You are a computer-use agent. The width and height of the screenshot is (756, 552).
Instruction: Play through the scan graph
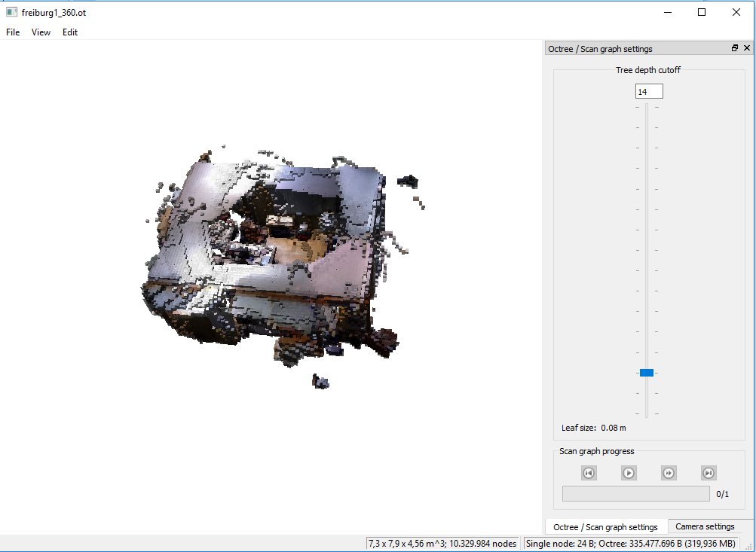(629, 472)
